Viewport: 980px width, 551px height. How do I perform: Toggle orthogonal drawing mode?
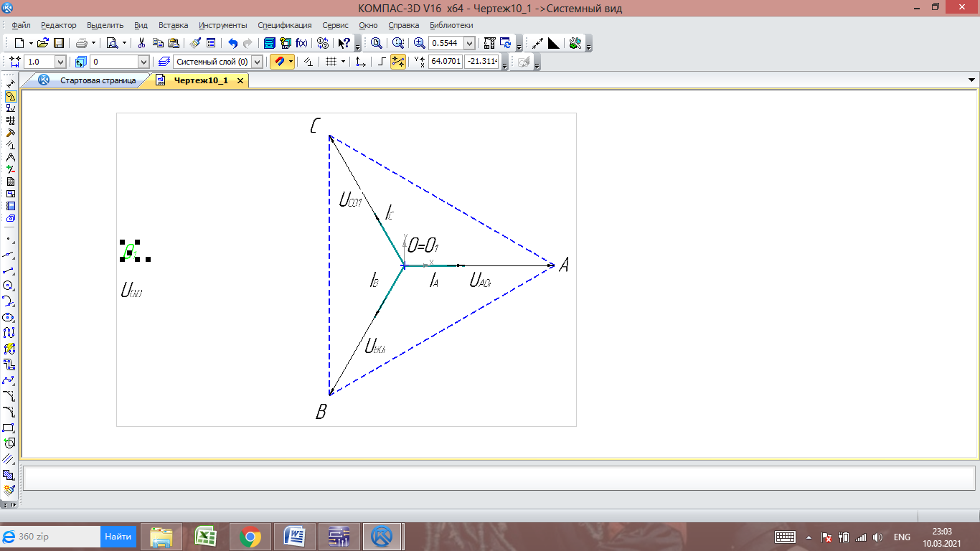382,62
